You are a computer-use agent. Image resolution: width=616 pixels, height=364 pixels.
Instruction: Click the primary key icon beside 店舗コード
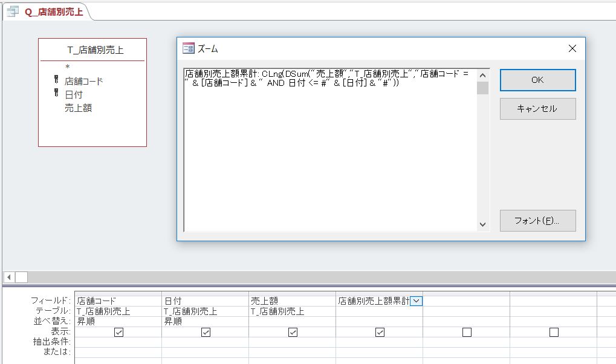coord(57,80)
